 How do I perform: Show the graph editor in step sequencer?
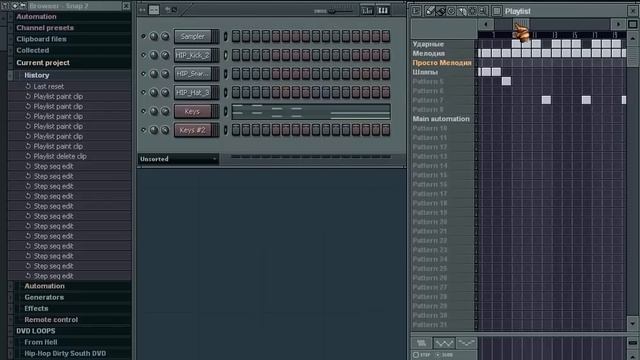click(367, 10)
